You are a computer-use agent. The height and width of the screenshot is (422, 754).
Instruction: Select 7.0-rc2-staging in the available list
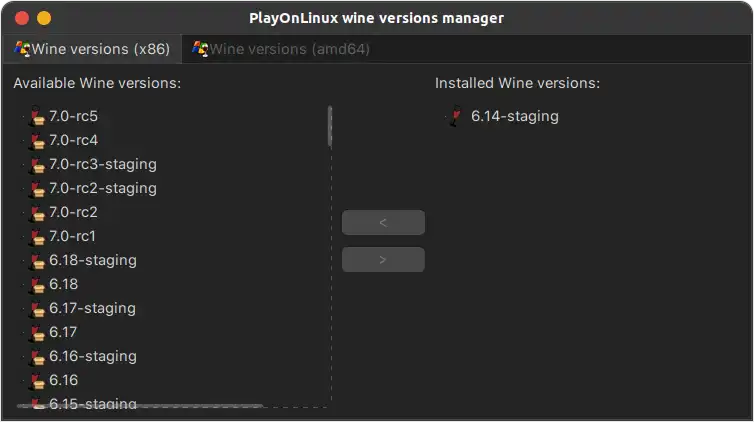103,188
